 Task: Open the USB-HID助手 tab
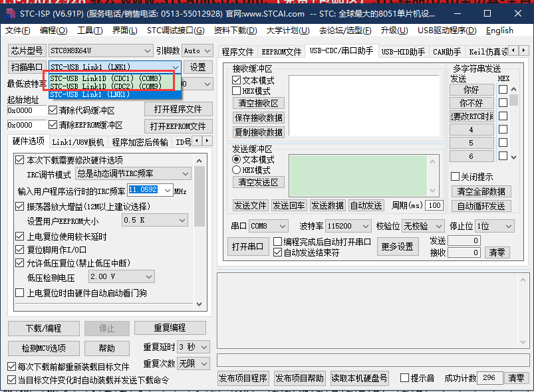pyautogui.click(x=403, y=52)
